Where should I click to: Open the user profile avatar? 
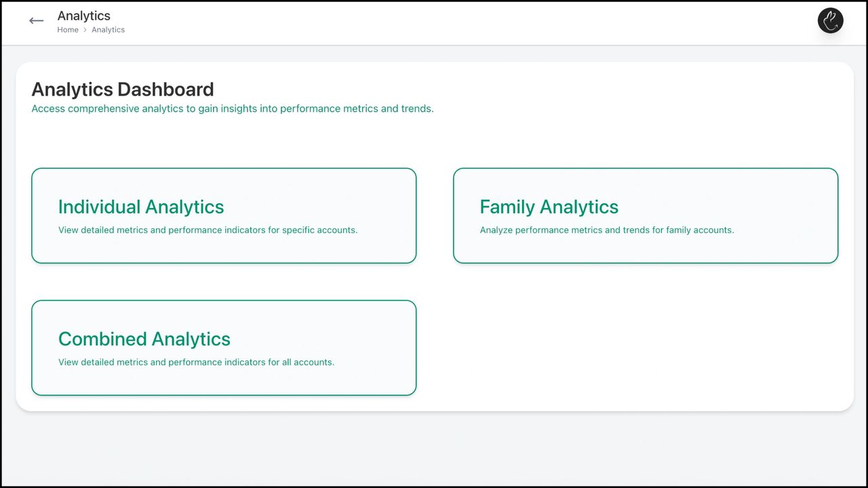pos(830,21)
